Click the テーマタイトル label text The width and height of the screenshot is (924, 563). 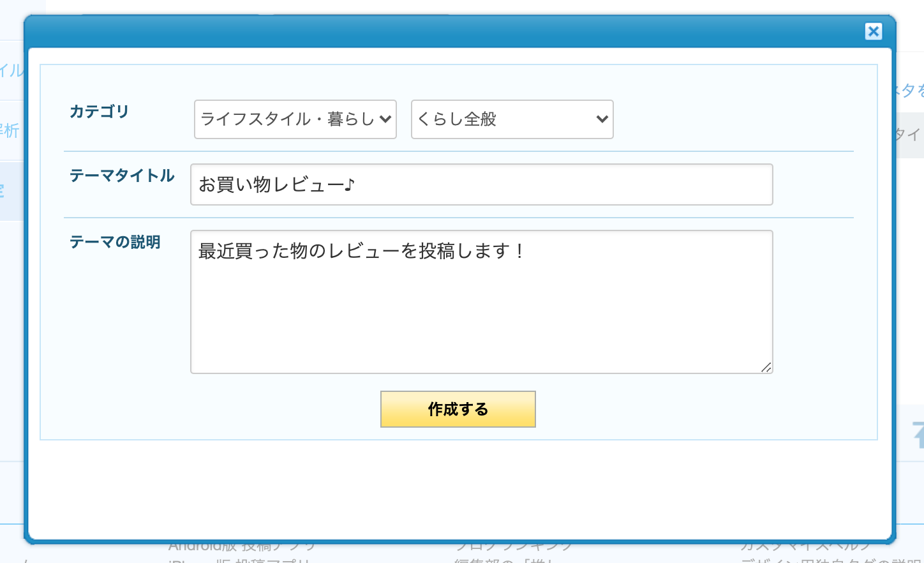coord(122,176)
